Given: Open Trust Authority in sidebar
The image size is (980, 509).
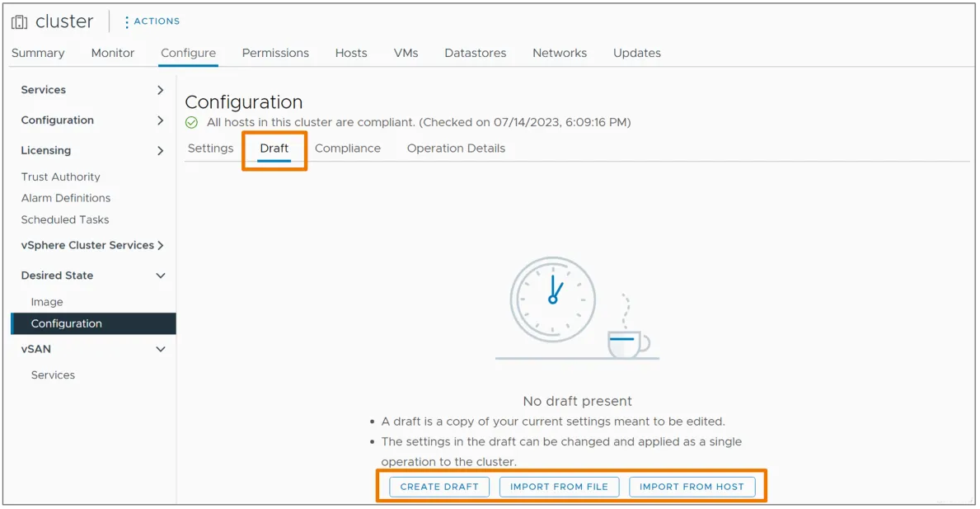Looking at the screenshot, I should pos(61,177).
